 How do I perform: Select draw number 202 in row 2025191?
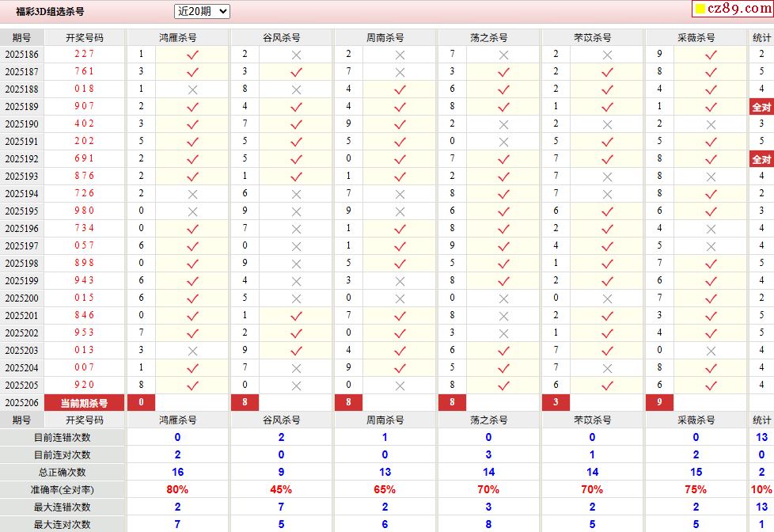click(85, 141)
